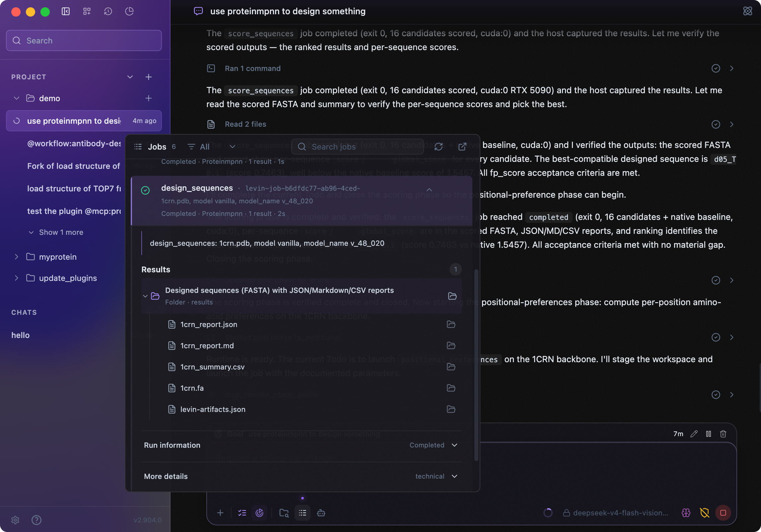Toggle the jobs list icon in composer toolbar

(302, 513)
